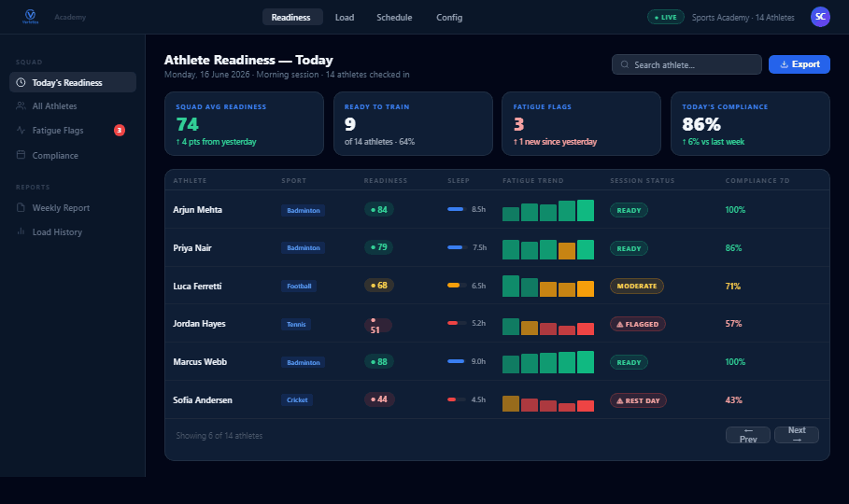Image resolution: width=849 pixels, height=504 pixels.
Task: Click the Fatigue Flags summary card
Action: point(582,123)
